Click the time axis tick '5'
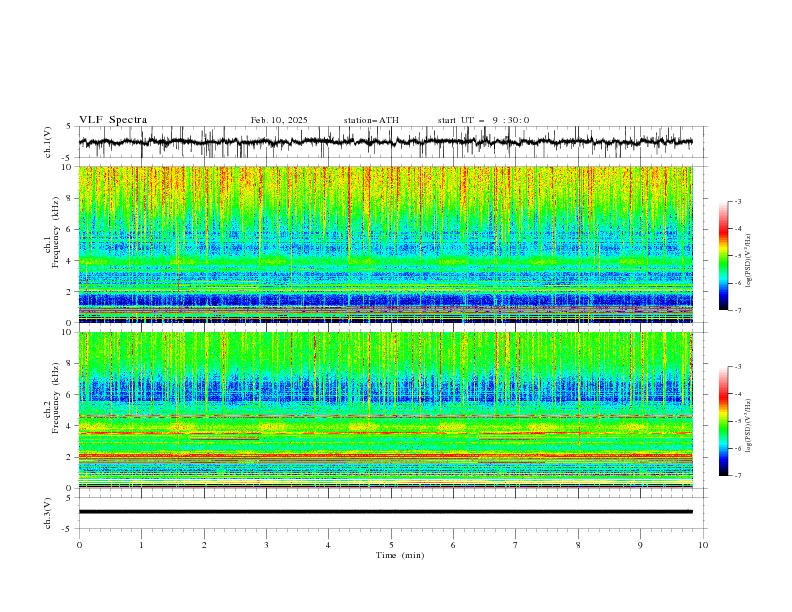792x612 pixels. (x=391, y=545)
